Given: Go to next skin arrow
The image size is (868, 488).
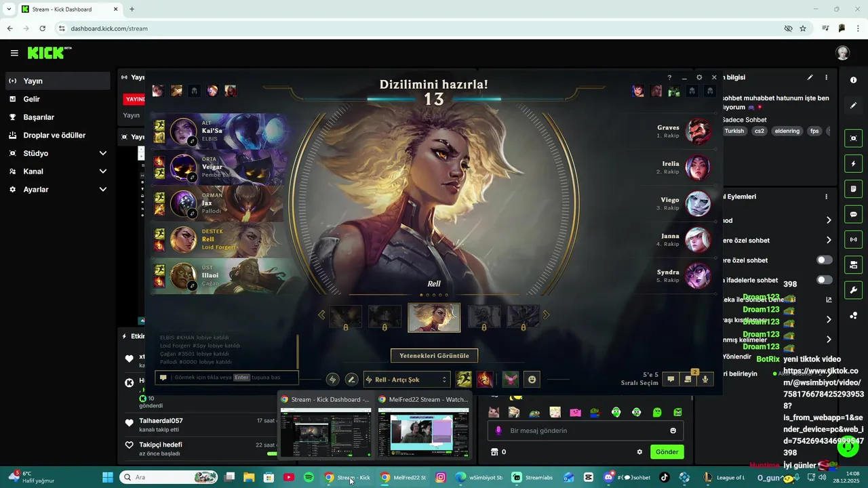Looking at the screenshot, I should (x=546, y=314).
